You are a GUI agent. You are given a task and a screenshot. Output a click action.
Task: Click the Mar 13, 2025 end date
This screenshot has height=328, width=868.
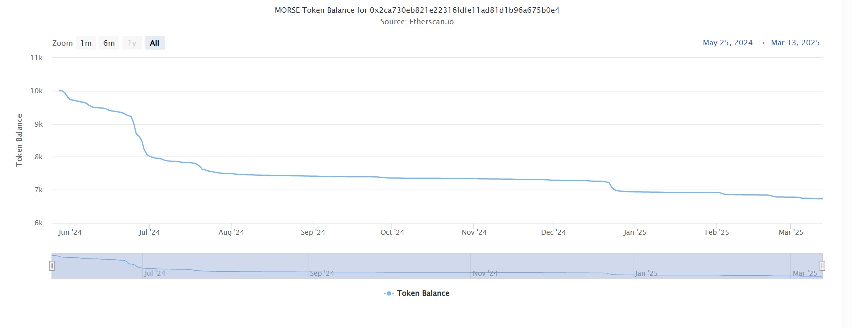(795, 43)
